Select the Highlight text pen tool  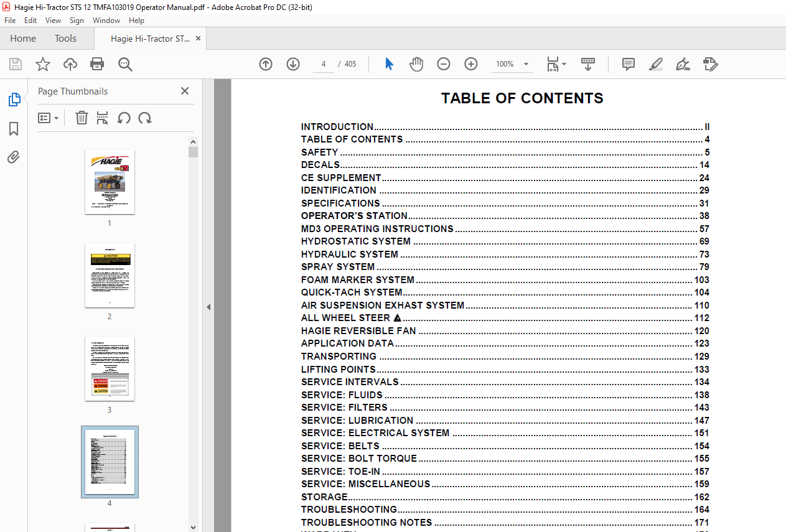655,64
